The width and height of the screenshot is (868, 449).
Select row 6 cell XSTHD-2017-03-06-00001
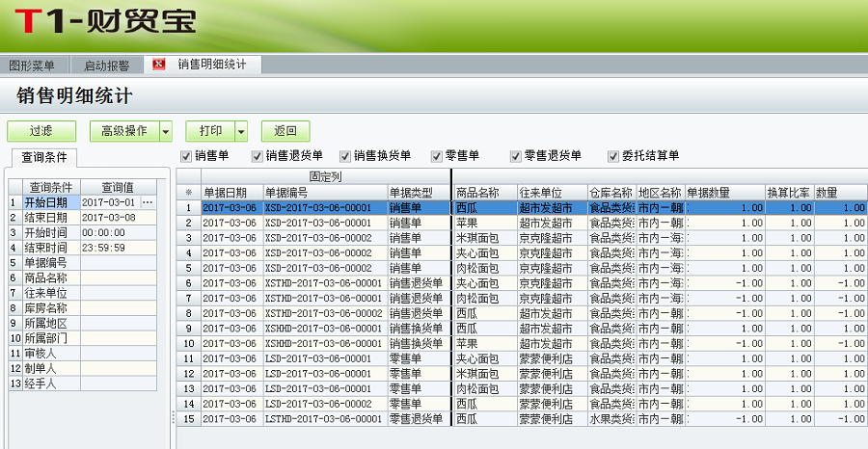[326, 283]
